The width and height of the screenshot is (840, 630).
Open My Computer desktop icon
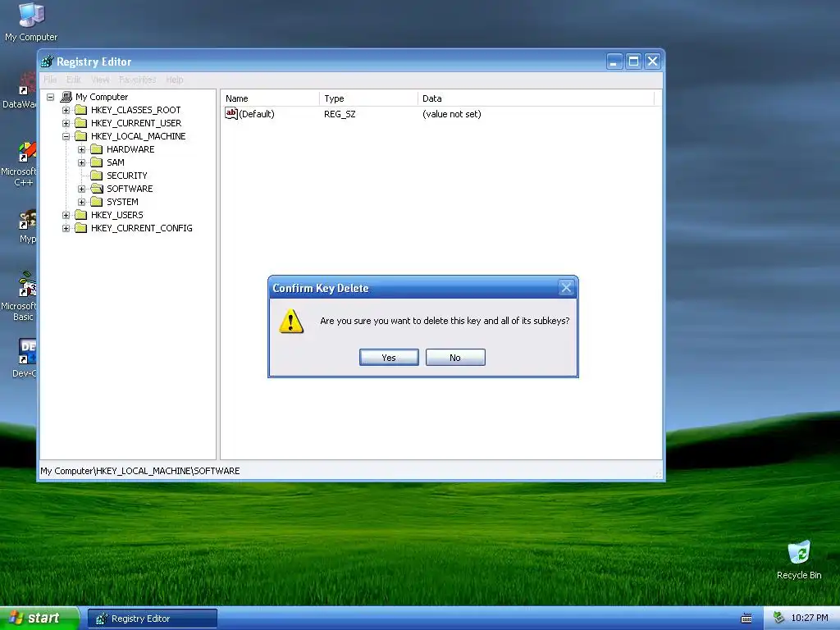[31, 22]
